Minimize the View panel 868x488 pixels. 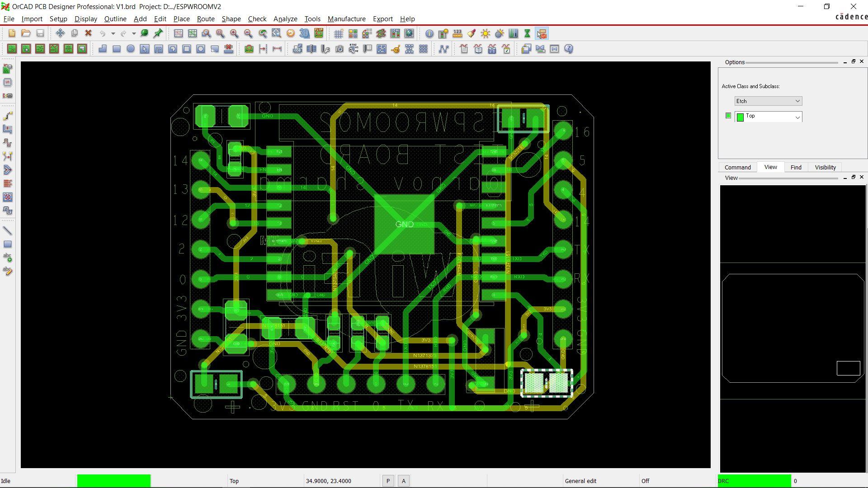tap(845, 178)
